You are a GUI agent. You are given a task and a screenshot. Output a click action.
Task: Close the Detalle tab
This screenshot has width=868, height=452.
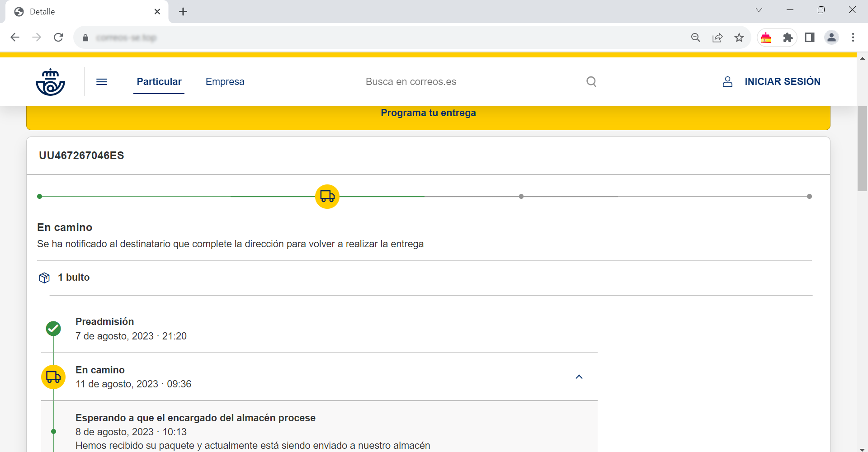[x=157, y=12]
